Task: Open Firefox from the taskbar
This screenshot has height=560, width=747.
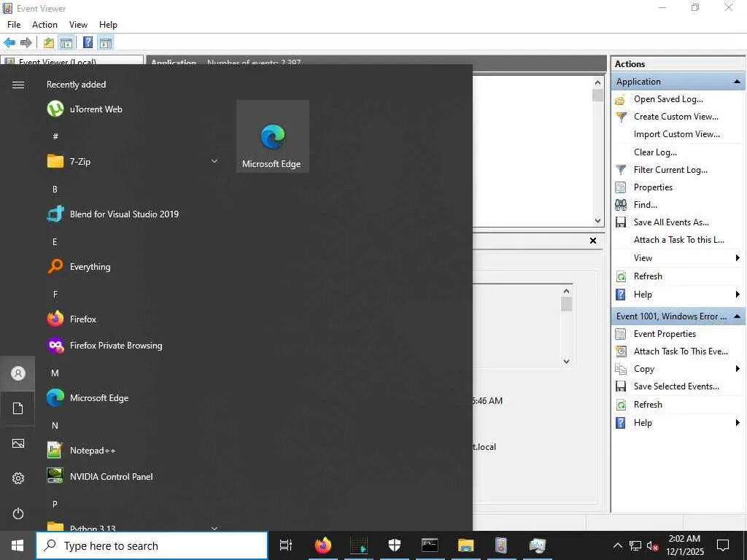Action: point(322,545)
